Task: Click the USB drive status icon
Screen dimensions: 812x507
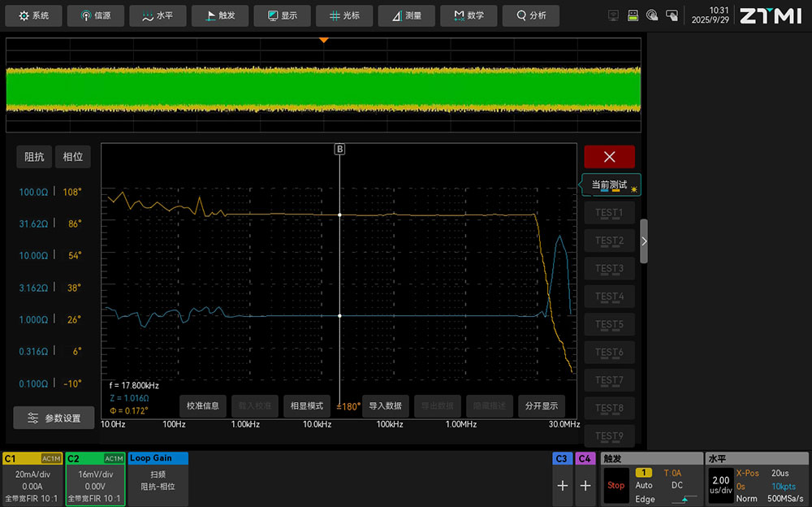Action: pos(633,15)
